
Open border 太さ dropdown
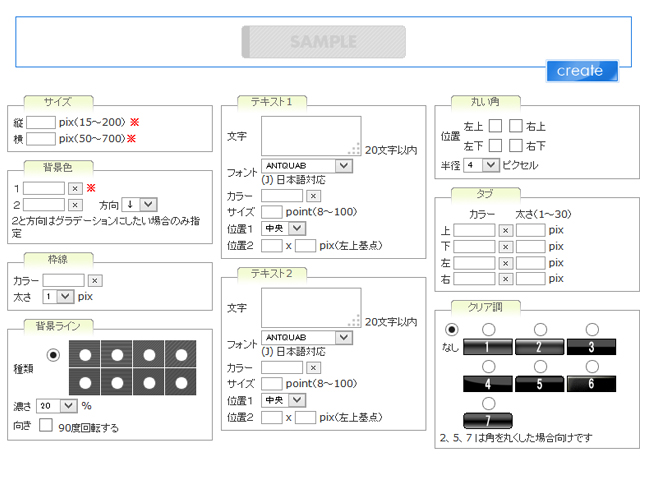pyautogui.click(x=58, y=297)
